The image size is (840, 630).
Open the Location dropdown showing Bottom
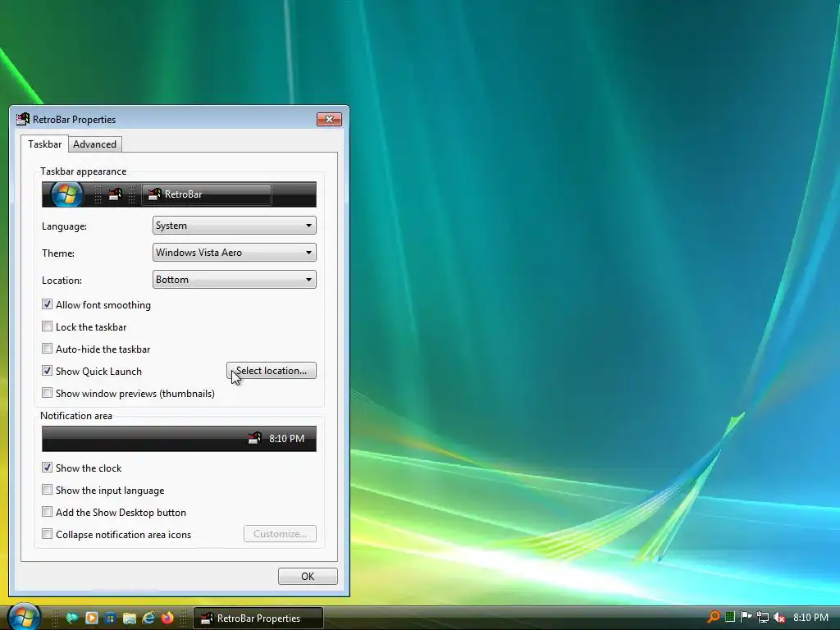[234, 280]
